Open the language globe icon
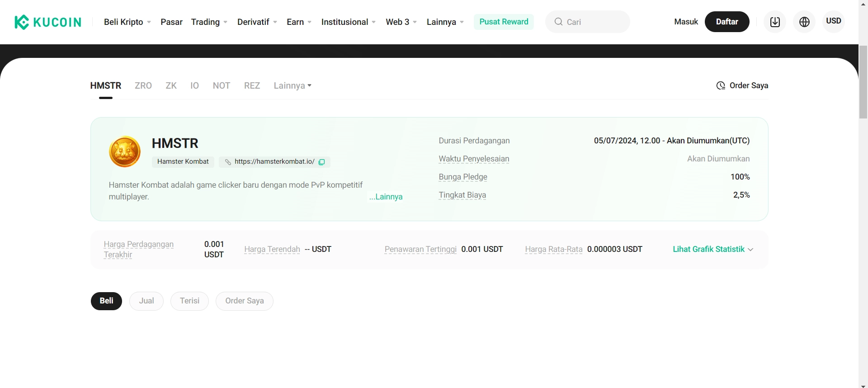The width and height of the screenshot is (868, 388). coord(804,22)
